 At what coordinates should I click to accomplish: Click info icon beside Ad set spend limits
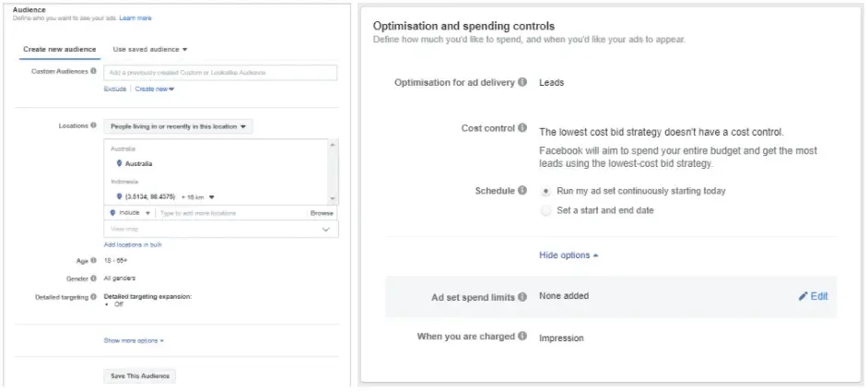tap(522, 297)
